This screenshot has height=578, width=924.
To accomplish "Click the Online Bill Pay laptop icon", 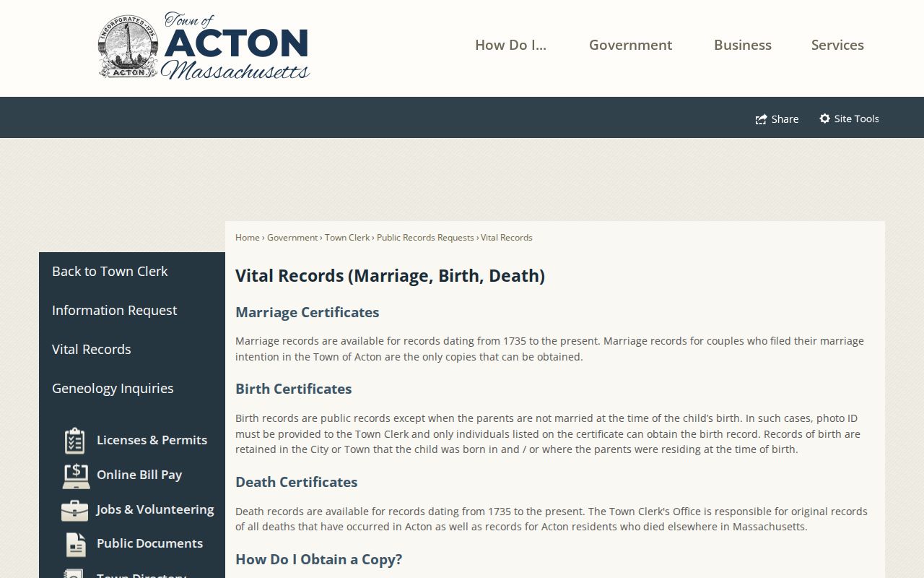I will coord(75,475).
